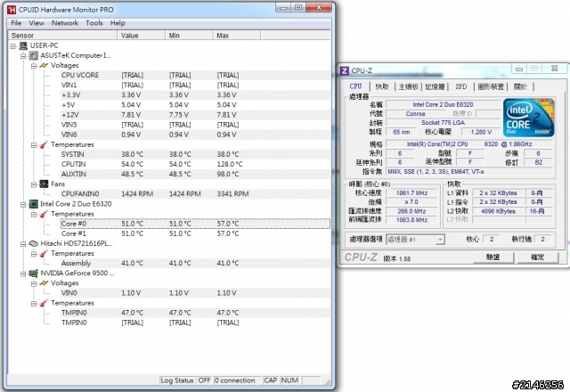Switch to the 記憶體 tab in CPU-Z
The width and height of the screenshot is (570, 392).
[x=435, y=86]
